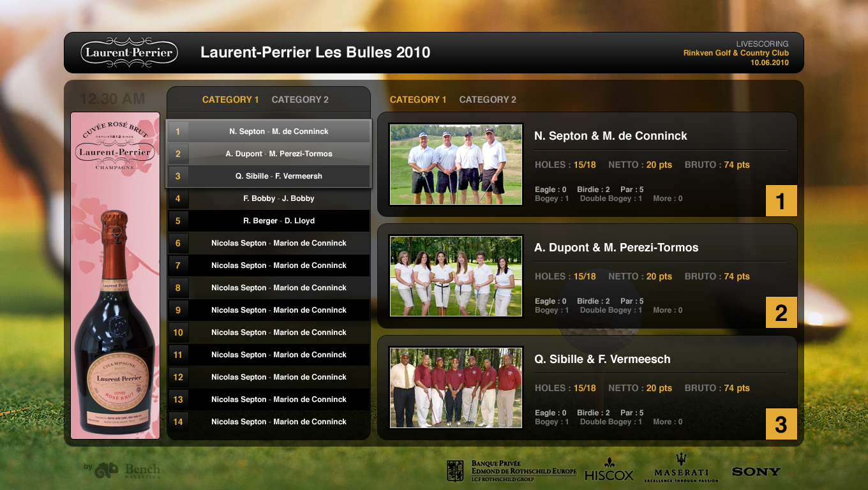
Task: Select Category 1 tab above ranking list
Action: click(x=230, y=100)
